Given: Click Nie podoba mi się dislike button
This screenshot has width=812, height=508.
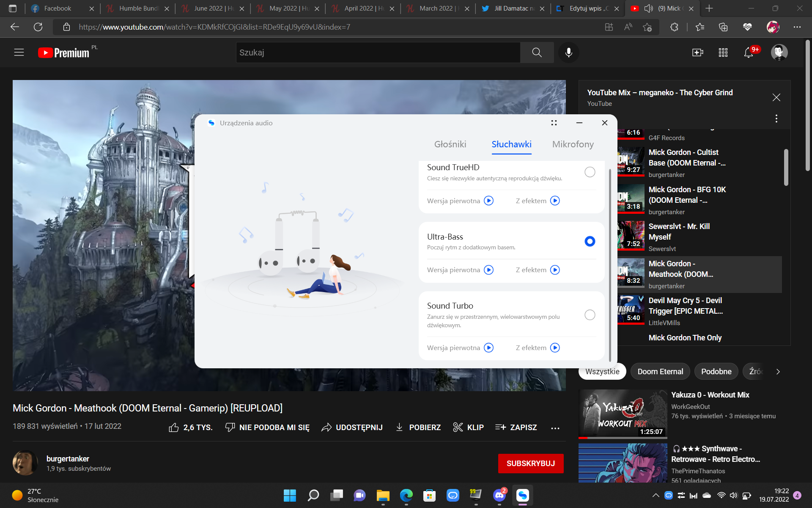Looking at the screenshot, I should click(267, 428).
